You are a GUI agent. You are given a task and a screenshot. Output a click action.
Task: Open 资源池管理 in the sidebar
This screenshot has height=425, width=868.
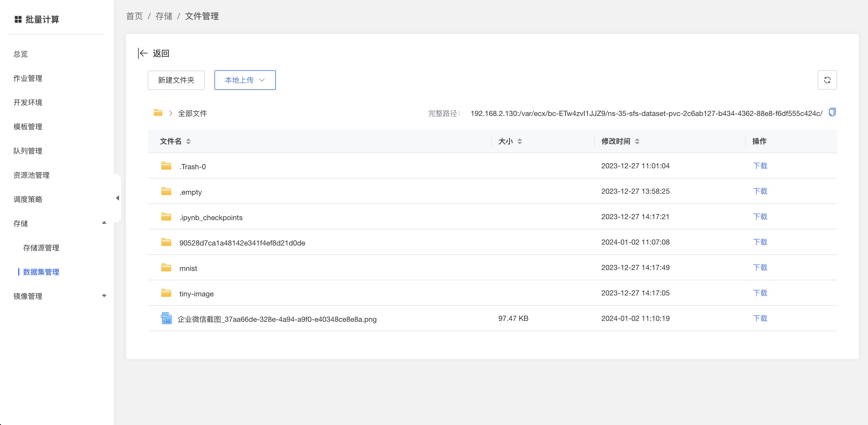coord(31,175)
